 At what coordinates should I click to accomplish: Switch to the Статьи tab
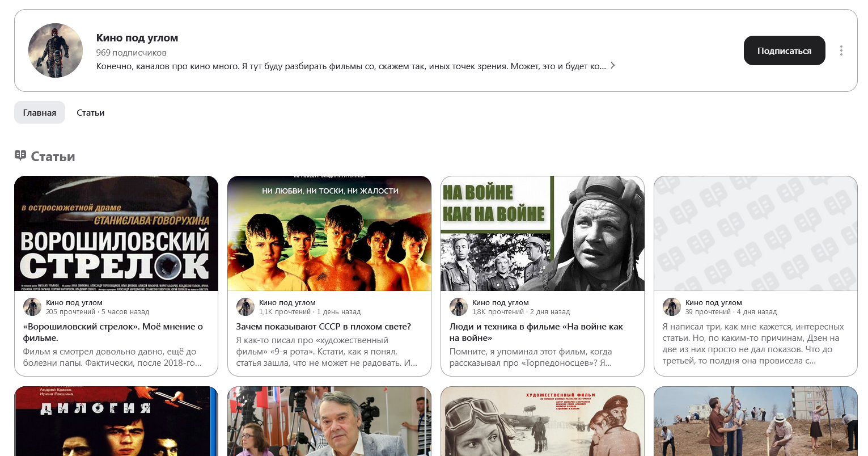point(91,112)
